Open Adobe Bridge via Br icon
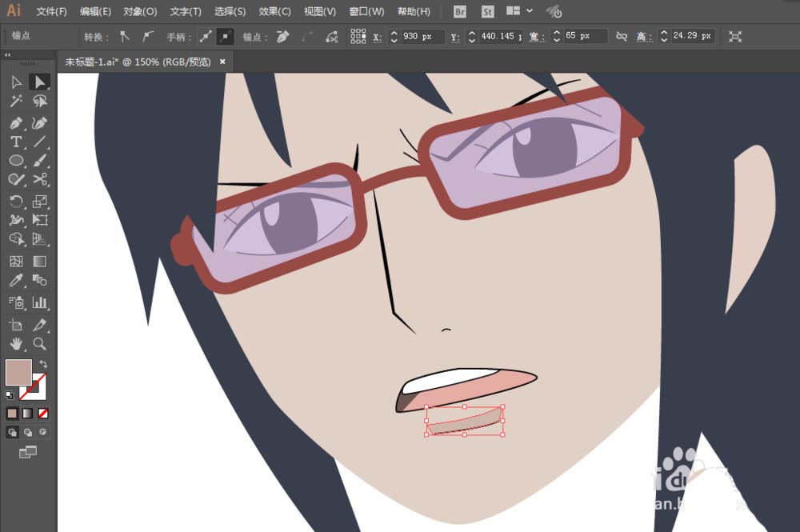This screenshot has height=532, width=800. pyautogui.click(x=460, y=12)
